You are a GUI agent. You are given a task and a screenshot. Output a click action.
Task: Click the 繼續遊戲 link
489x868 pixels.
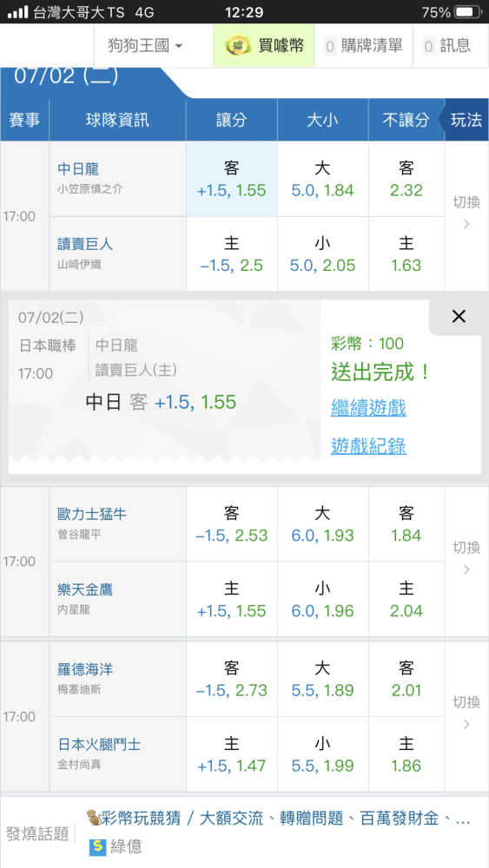tap(368, 409)
